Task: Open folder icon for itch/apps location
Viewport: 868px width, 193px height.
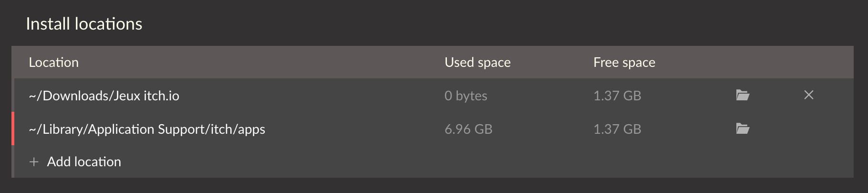Action: (x=743, y=129)
